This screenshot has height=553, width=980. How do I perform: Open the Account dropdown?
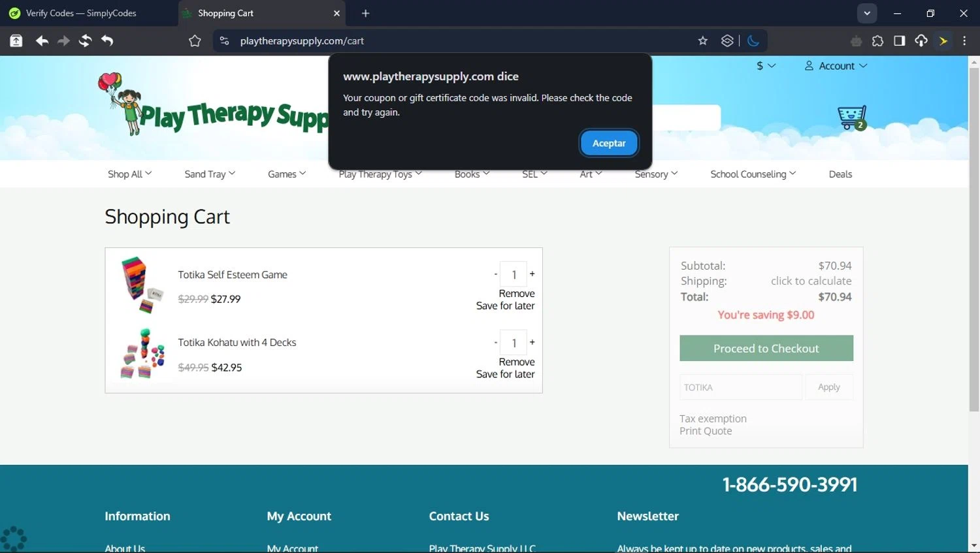pyautogui.click(x=836, y=66)
